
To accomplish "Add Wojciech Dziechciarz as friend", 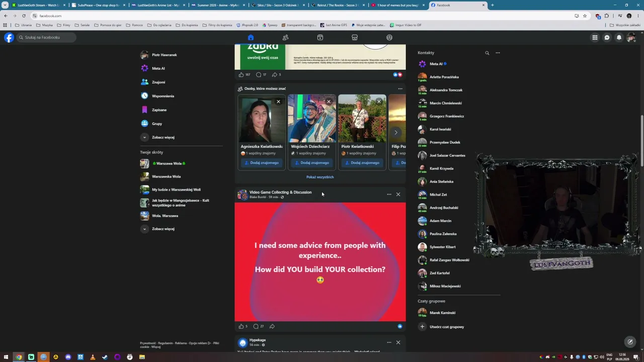I will (x=312, y=163).
